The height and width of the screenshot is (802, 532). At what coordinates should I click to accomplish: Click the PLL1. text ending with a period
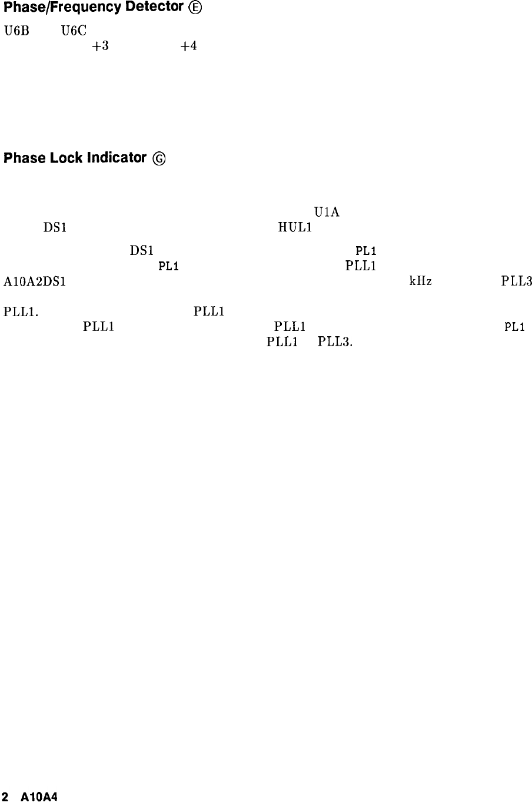pos(21,311)
